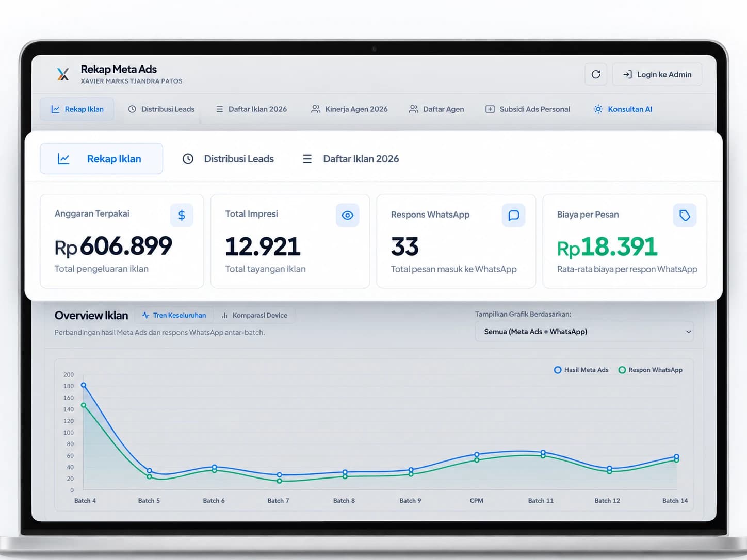
Task: Switch to the Komparasi Device chart view
Action: click(254, 315)
